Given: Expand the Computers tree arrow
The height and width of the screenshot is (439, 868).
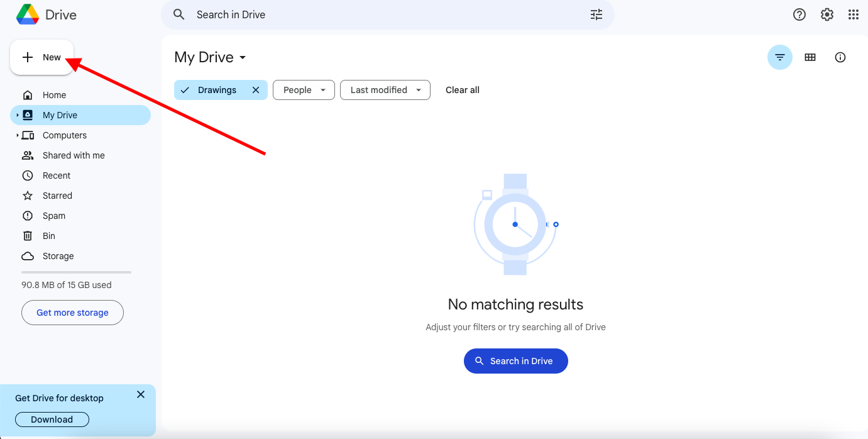Looking at the screenshot, I should (17, 135).
